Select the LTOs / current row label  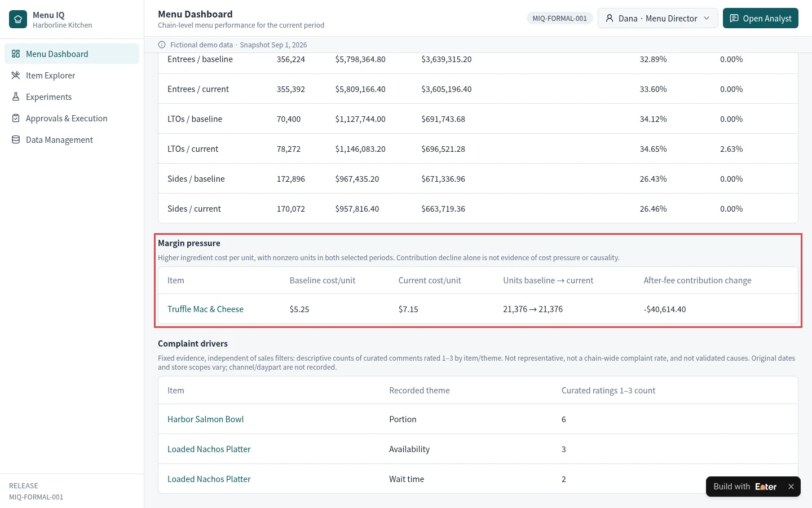(x=193, y=149)
